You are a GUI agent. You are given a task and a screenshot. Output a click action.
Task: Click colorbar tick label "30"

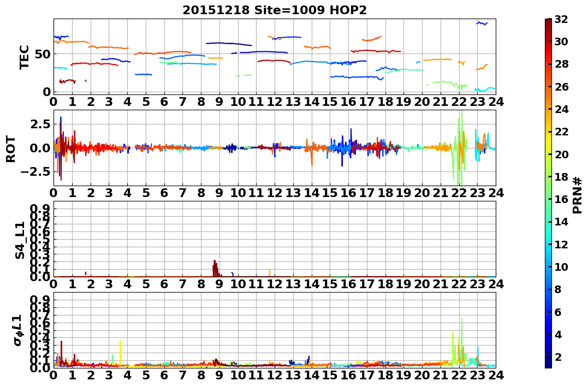coord(561,41)
